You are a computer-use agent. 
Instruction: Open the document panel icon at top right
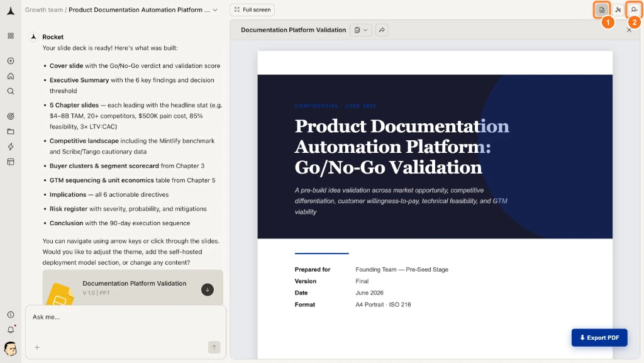(602, 9)
